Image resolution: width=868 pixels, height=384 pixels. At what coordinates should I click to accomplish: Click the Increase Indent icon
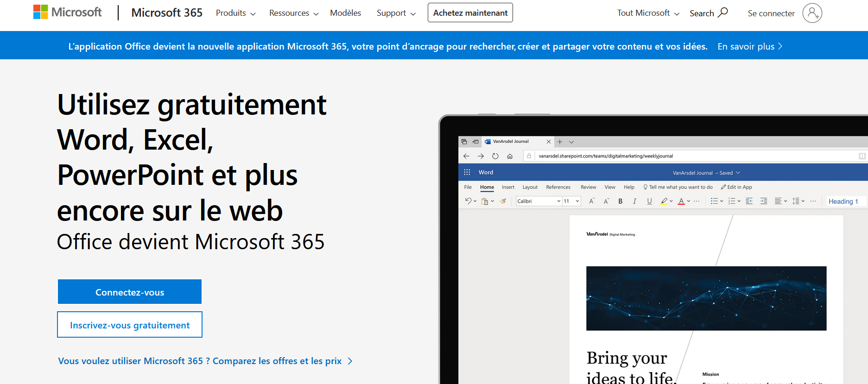764,201
